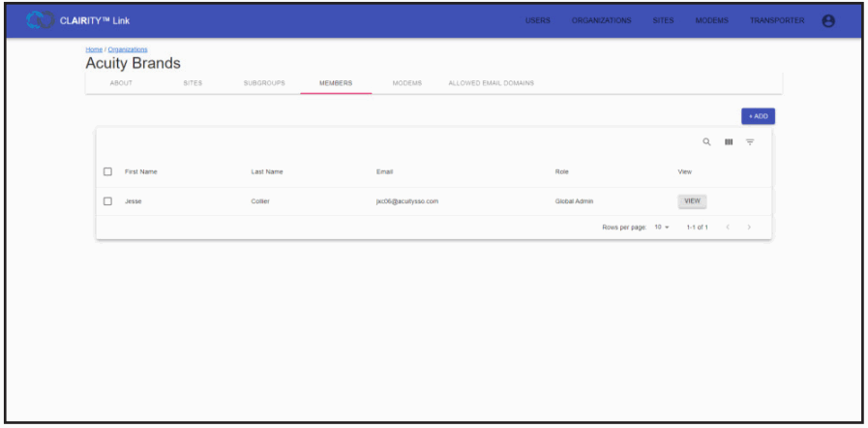Open TRANSPORTER in the navbar
The height and width of the screenshot is (428, 868).
(x=777, y=20)
